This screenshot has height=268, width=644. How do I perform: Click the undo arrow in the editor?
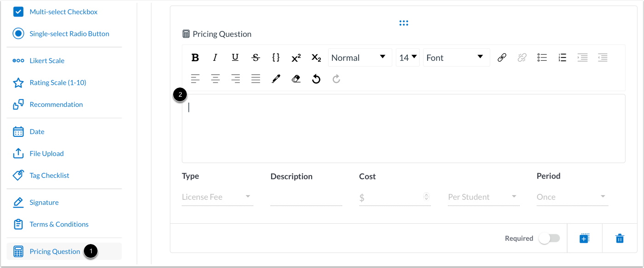316,78
